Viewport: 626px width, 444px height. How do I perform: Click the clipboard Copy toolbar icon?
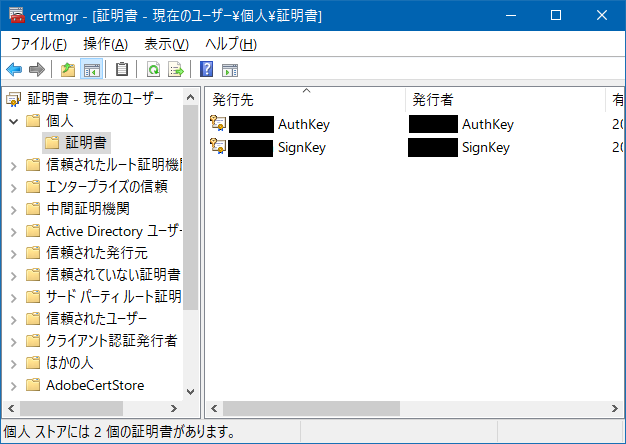(x=122, y=69)
